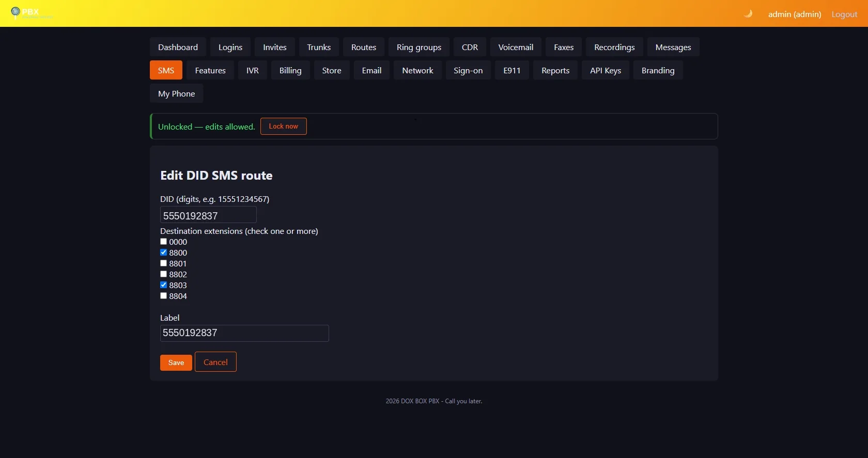868x458 pixels.
Task: Click the 'Edit DID SMS route' heading
Action: pyautogui.click(x=216, y=176)
